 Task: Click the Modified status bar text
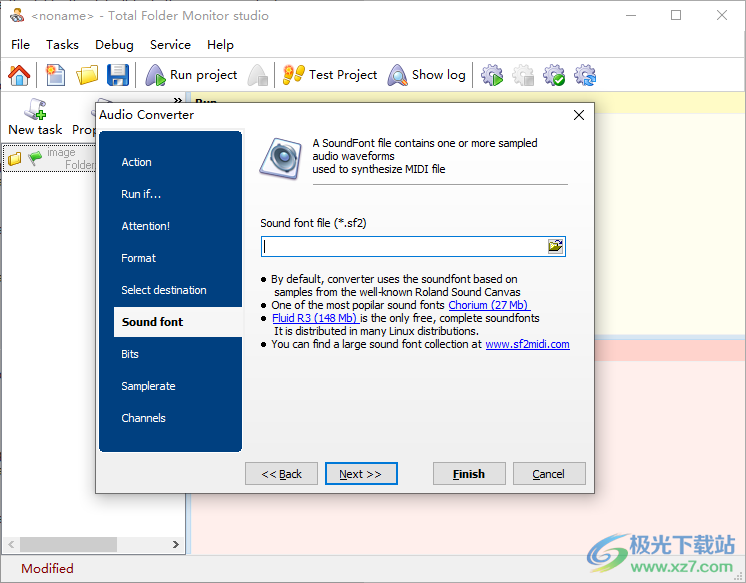point(47,568)
